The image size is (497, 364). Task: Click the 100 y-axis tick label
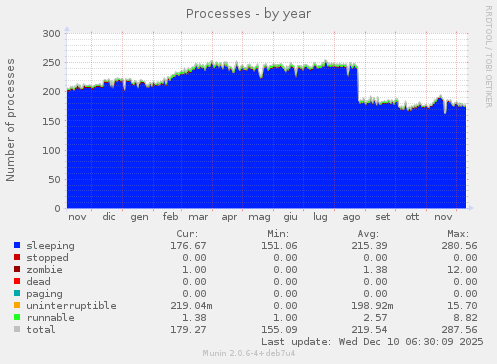pos(51,150)
